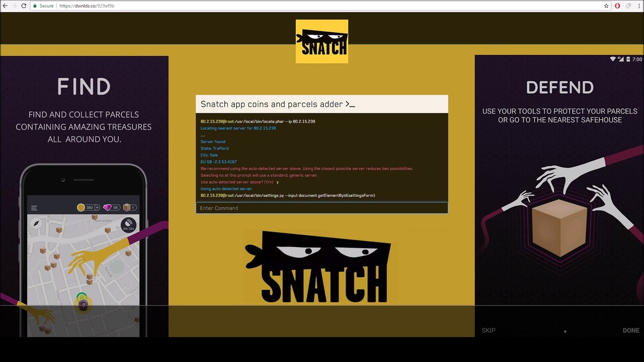Reload the page with the refresh icon
Screen dimensions: 644x362
click(24, 6)
